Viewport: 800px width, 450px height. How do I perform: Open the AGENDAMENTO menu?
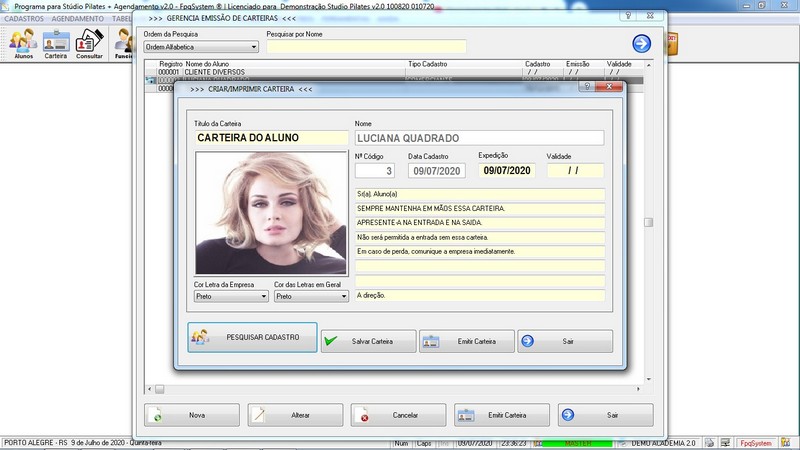point(78,19)
